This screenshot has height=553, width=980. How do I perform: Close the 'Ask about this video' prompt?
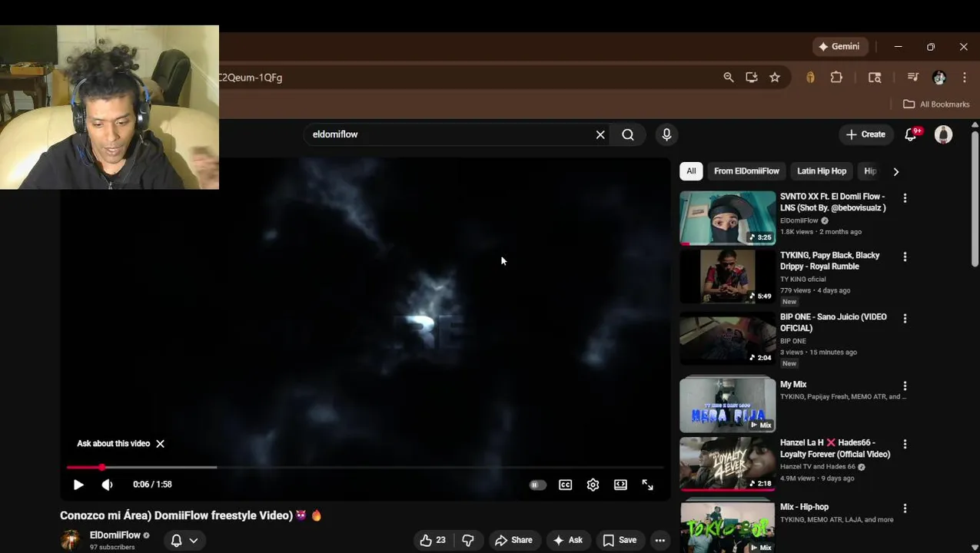160,444
